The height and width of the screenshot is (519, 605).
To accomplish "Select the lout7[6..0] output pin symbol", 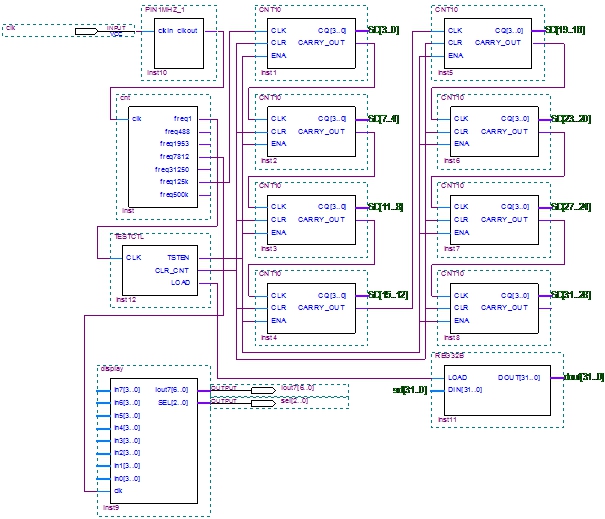I will click(x=264, y=391).
